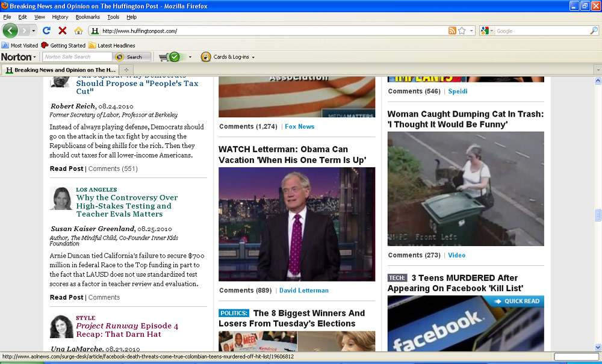Reload the current page
Viewport: 602px width, 364px height.
[x=46, y=31]
